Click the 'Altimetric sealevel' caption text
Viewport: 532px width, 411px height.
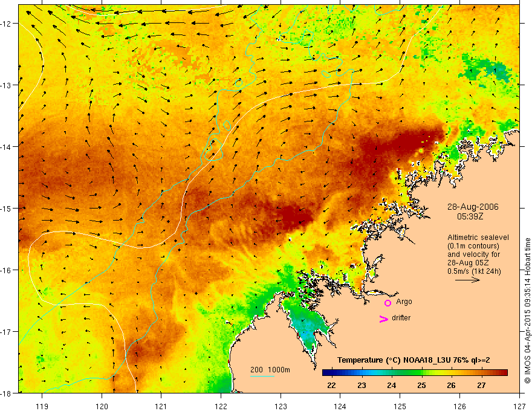(478, 238)
